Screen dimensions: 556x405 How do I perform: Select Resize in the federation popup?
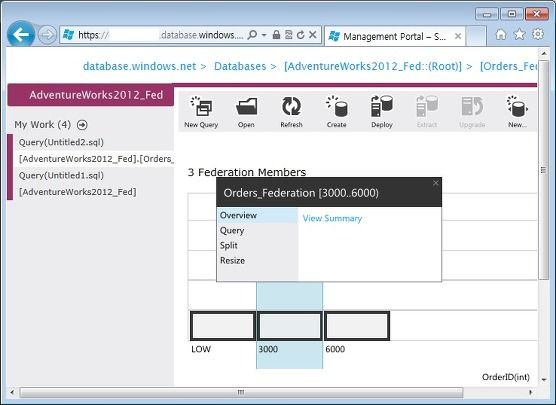tap(257, 261)
